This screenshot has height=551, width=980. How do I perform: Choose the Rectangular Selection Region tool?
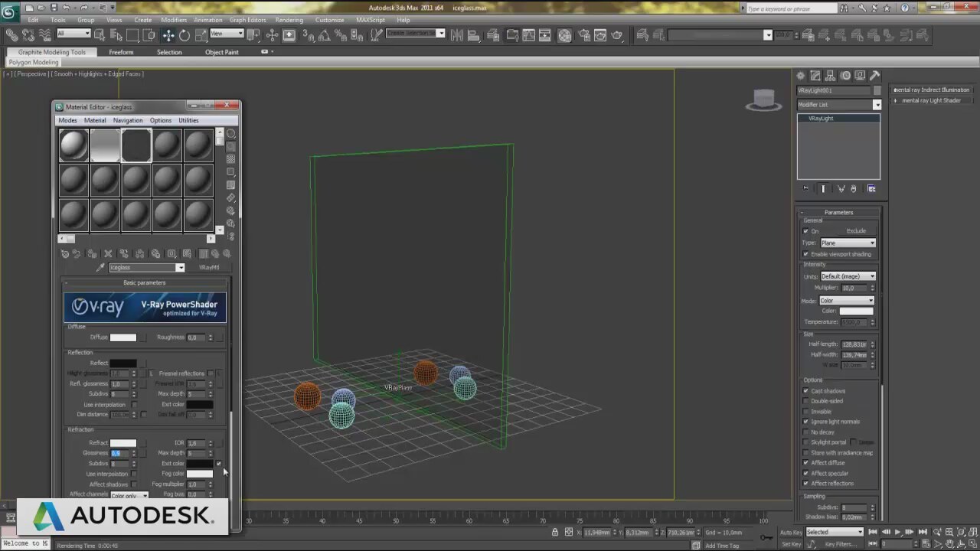132,35
